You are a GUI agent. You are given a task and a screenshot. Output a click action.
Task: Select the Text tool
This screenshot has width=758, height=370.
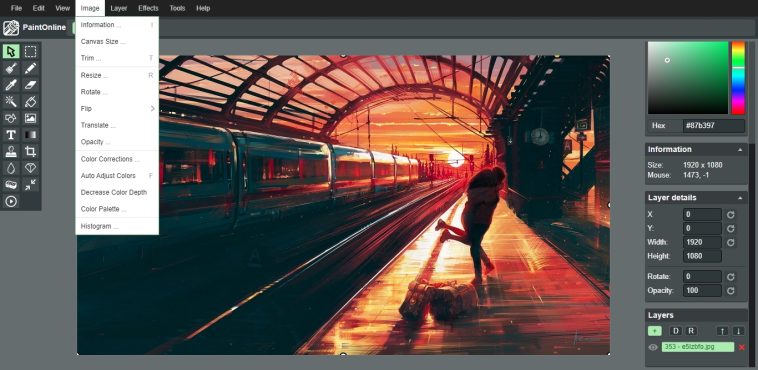tap(11, 135)
